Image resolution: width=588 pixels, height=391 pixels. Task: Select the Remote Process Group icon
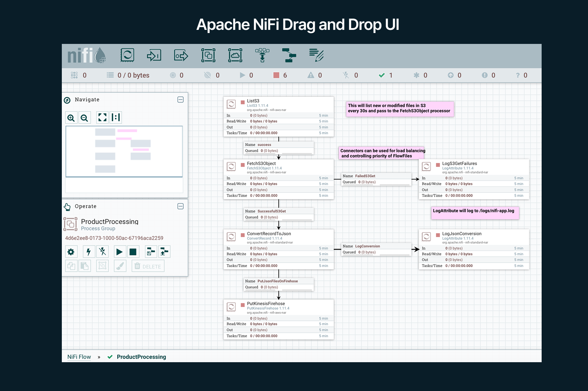[235, 56]
